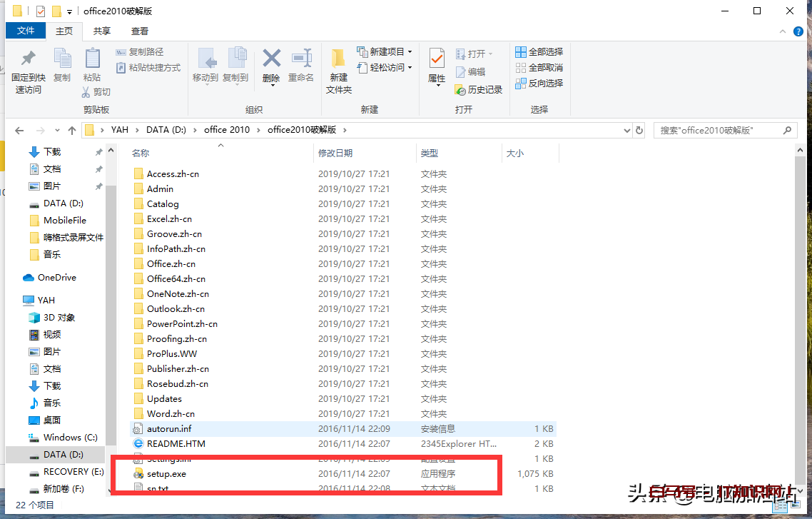The height and width of the screenshot is (519, 812).
Task: Click the 粘贴 paste icon
Action: (92, 59)
